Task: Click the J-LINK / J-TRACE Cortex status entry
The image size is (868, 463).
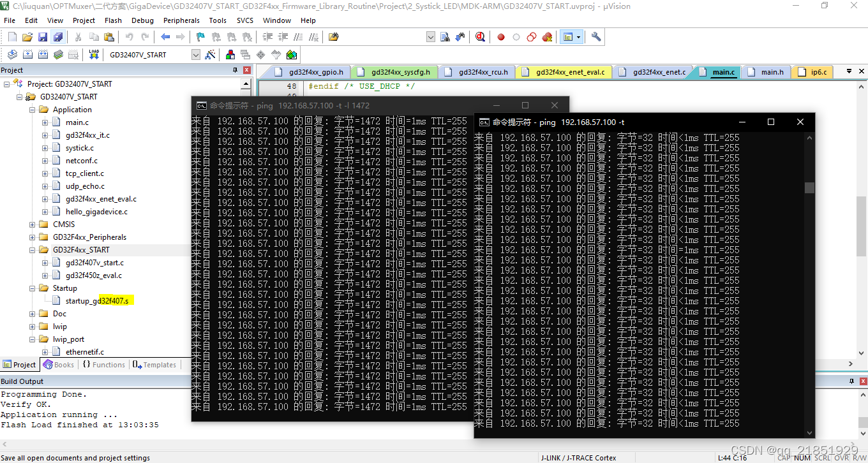Action: click(578, 458)
